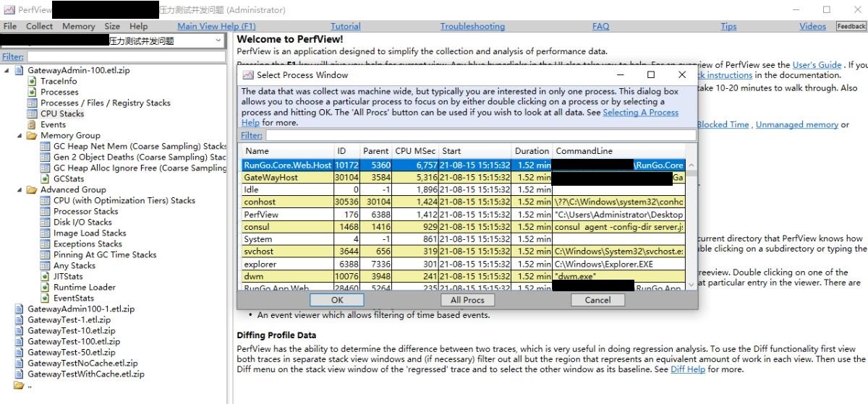This screenshot has height=404, width=868.
Task: Collapse the Memory Group node
Action: click(x=20, y=135)
